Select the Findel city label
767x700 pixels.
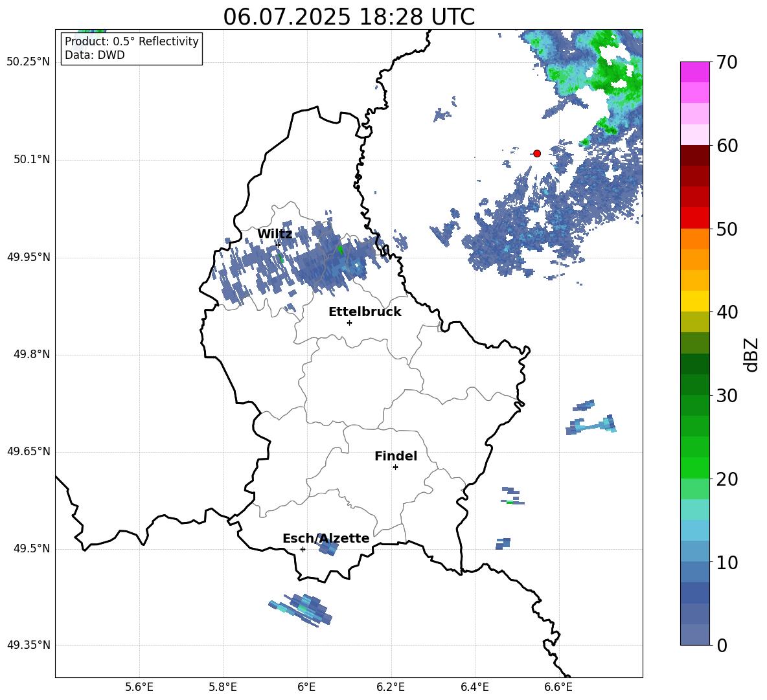pos(396,456)
